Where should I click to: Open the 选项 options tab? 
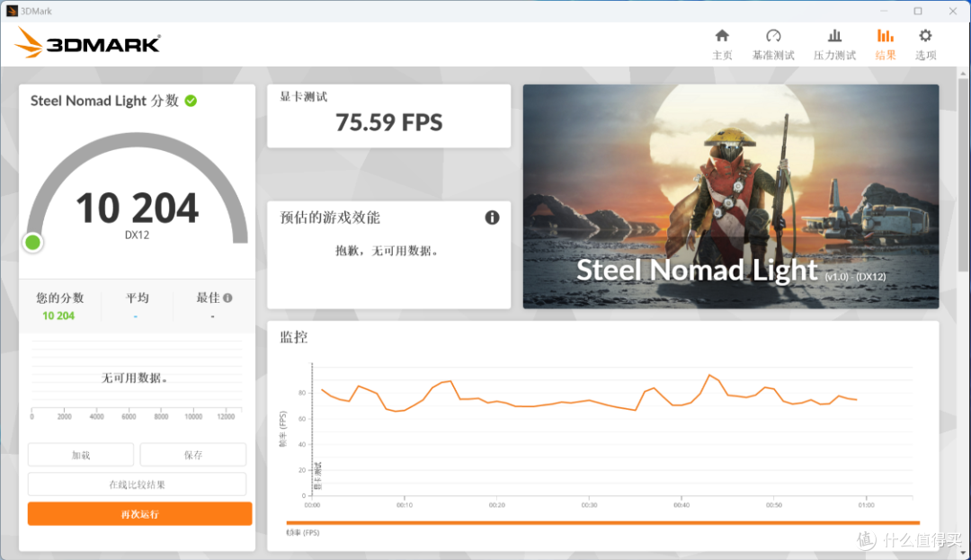pos(925,45)
